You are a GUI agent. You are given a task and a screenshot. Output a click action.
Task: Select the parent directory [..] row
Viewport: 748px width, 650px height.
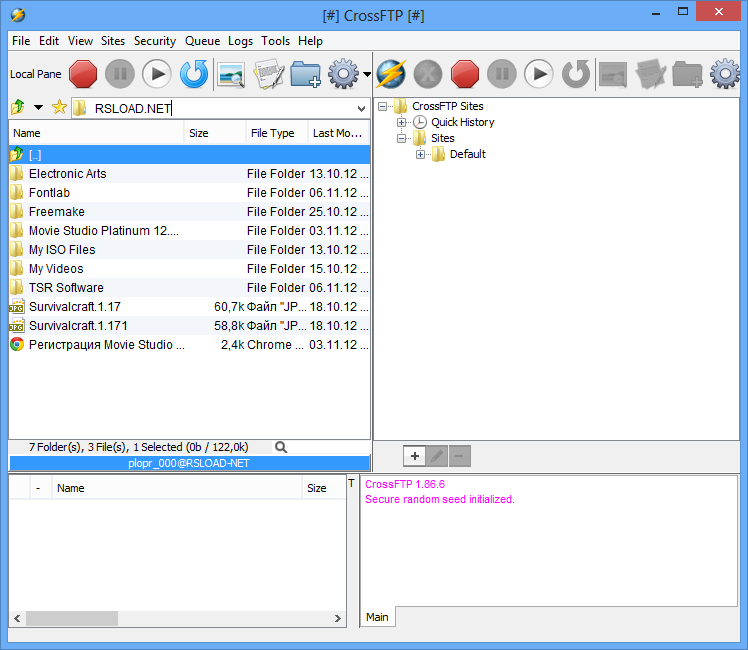point(189,155)
